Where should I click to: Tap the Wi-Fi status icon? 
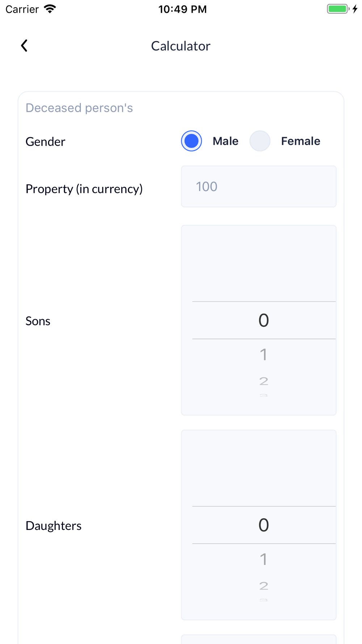click(50, 9)
